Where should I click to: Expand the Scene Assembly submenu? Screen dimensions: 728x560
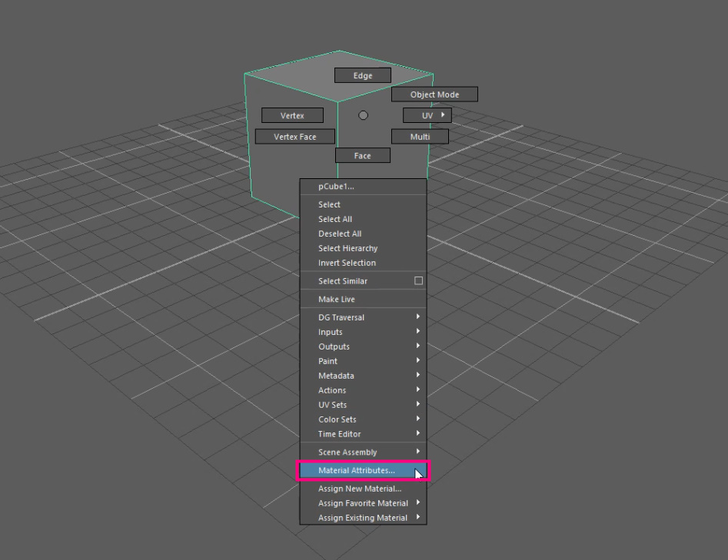[x=363, y=452]
